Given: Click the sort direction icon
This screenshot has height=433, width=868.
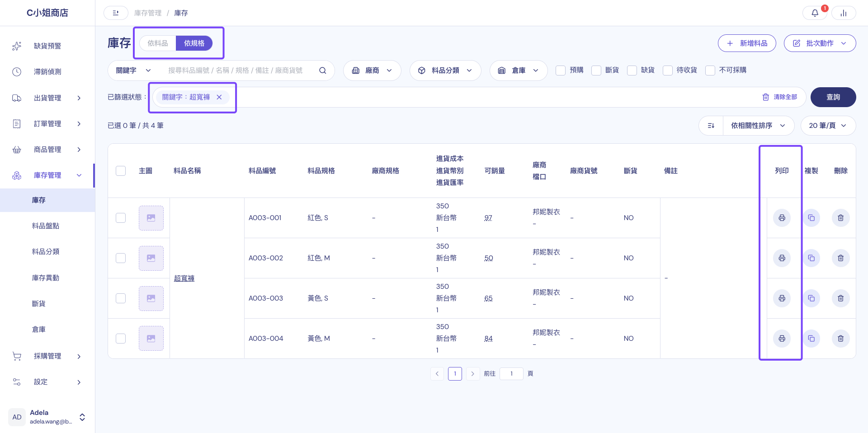Looking at the screenshot, I should tap(711, 126).
